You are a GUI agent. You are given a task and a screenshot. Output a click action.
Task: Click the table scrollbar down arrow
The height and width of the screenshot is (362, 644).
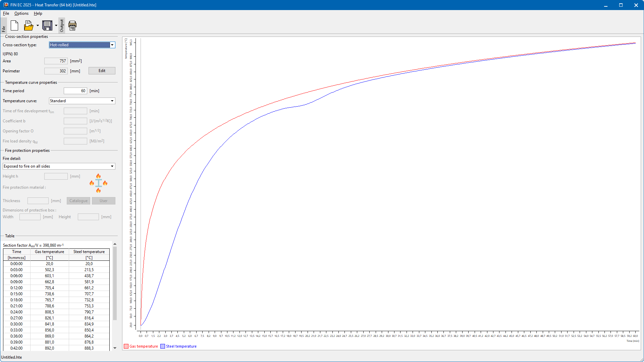[x=115, y=348]
